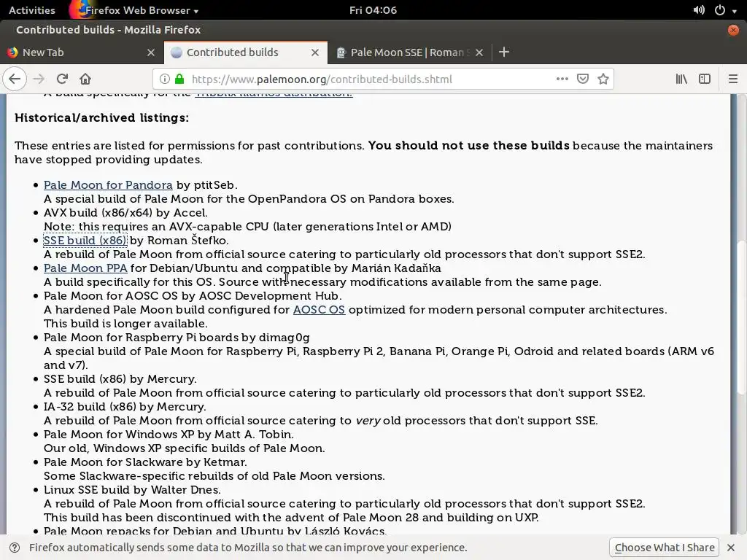Click the notification bar help icon
The image size is (747, 560).
(15, 548)
